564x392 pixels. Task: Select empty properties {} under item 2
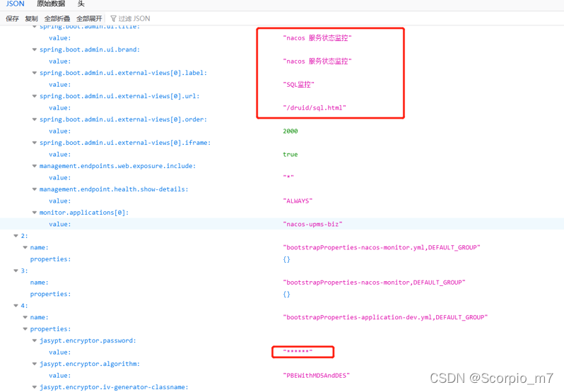[x=286, y=259]
